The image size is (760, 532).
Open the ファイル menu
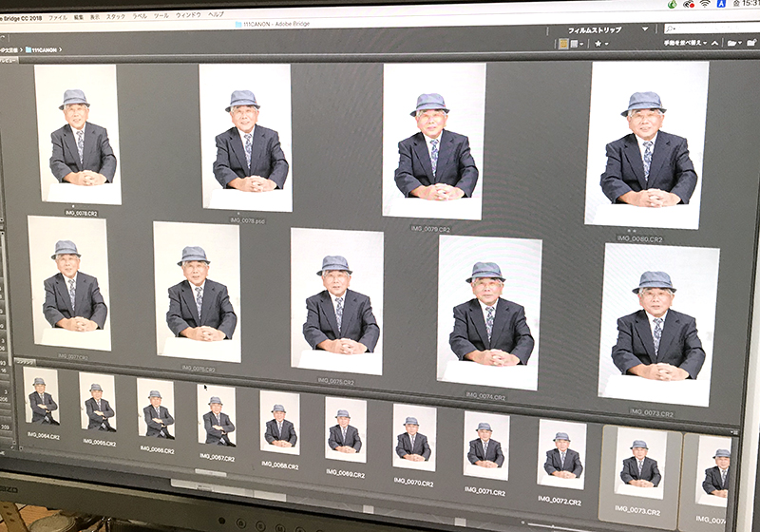pos(57,17)
